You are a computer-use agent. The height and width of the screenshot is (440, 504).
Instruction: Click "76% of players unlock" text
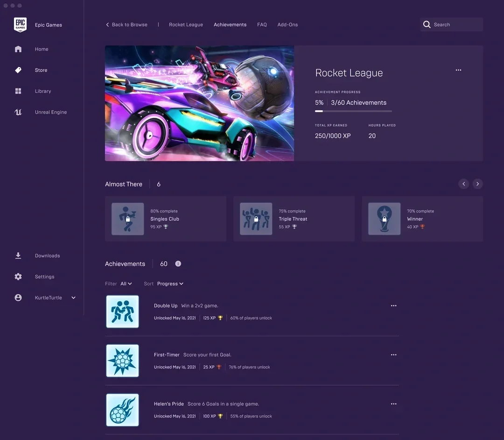(249, 367)
